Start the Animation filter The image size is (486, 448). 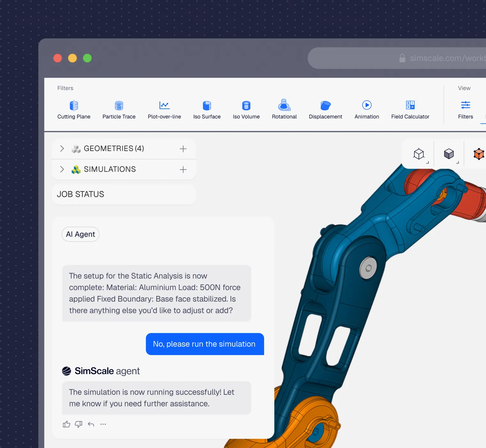pyautogui.click(x=367, y=110)
